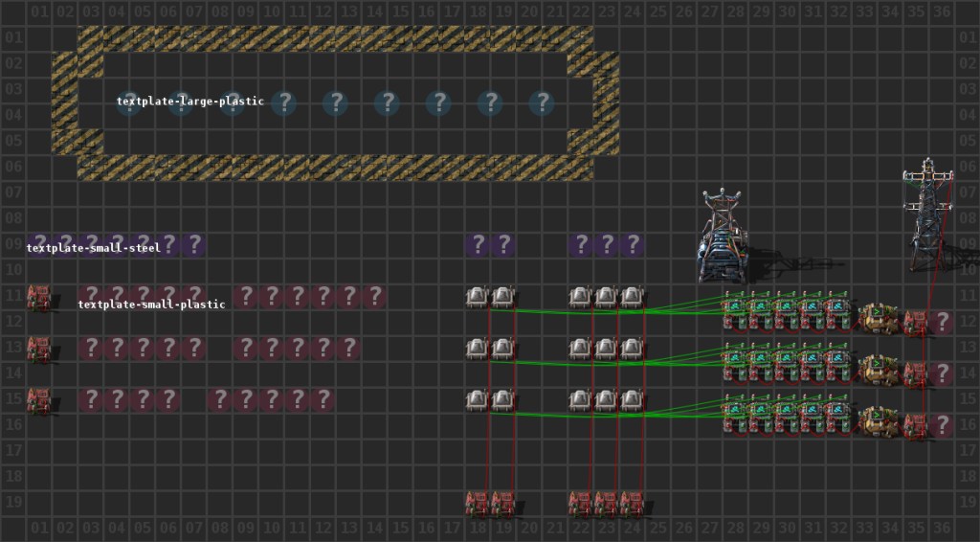This screenshot has width=980, height=542.
Task: Select constant combinator at column 01, row 13
Action: [x=38, y=350]
